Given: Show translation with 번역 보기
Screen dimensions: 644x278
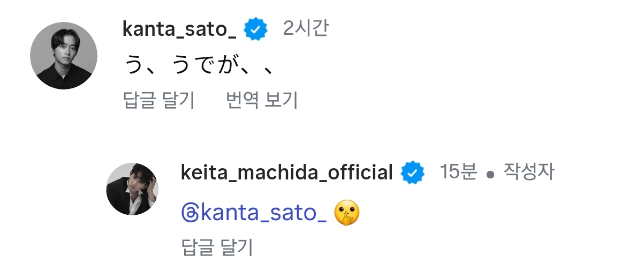Looking at the screenshot, I should coord(262,100).
